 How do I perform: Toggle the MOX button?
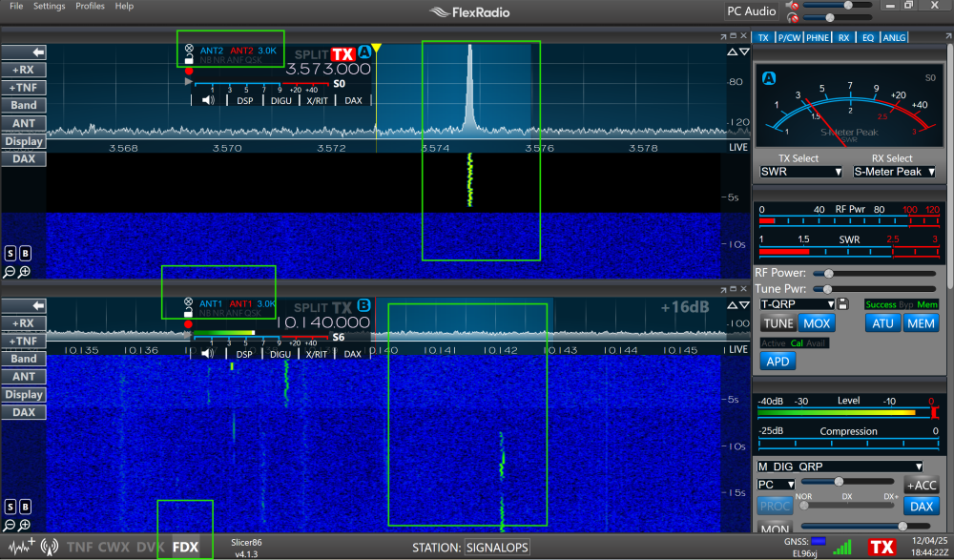pyautogui.click(x=817, y=323)
